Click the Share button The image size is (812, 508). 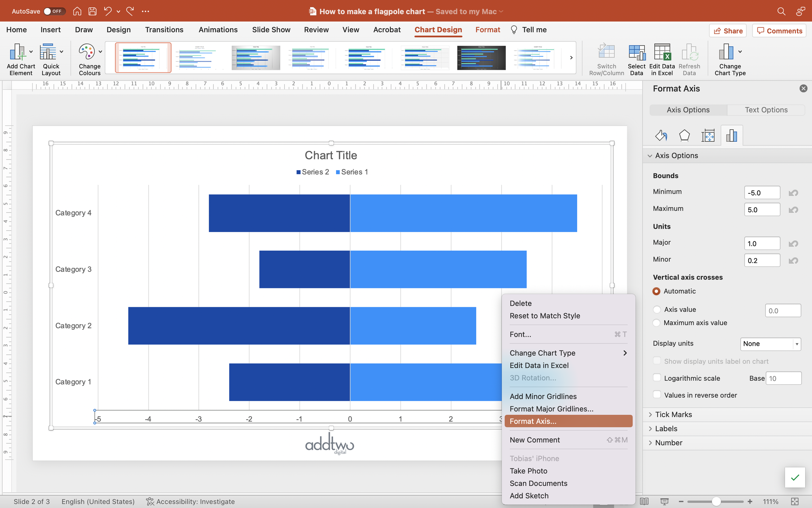(728, 31)
